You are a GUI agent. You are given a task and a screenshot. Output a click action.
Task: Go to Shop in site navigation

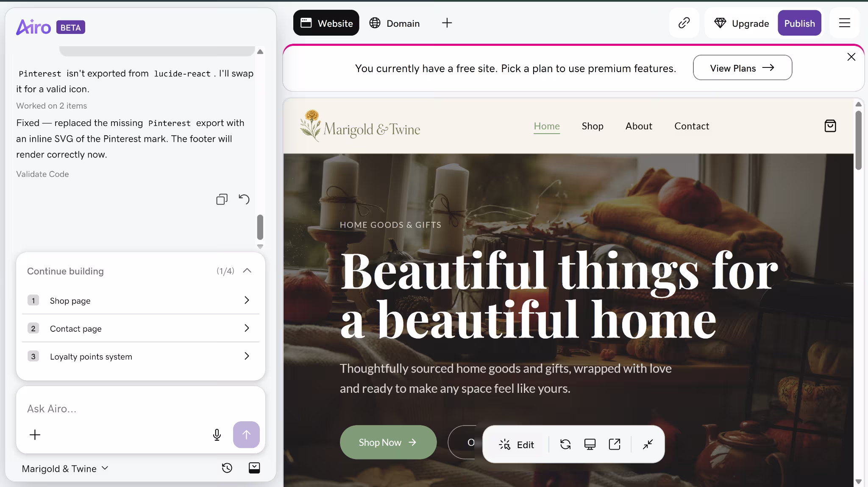(x=593, y=126)
